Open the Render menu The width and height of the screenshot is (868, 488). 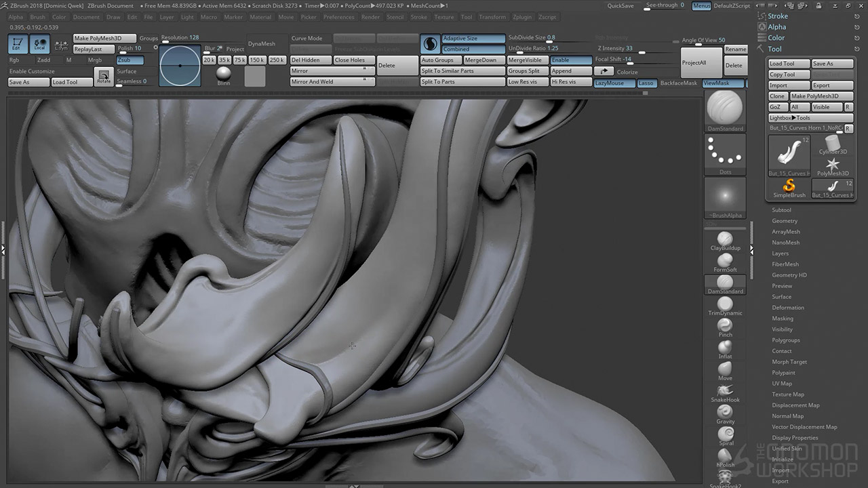pyautogui.click(x=370, y=17)
